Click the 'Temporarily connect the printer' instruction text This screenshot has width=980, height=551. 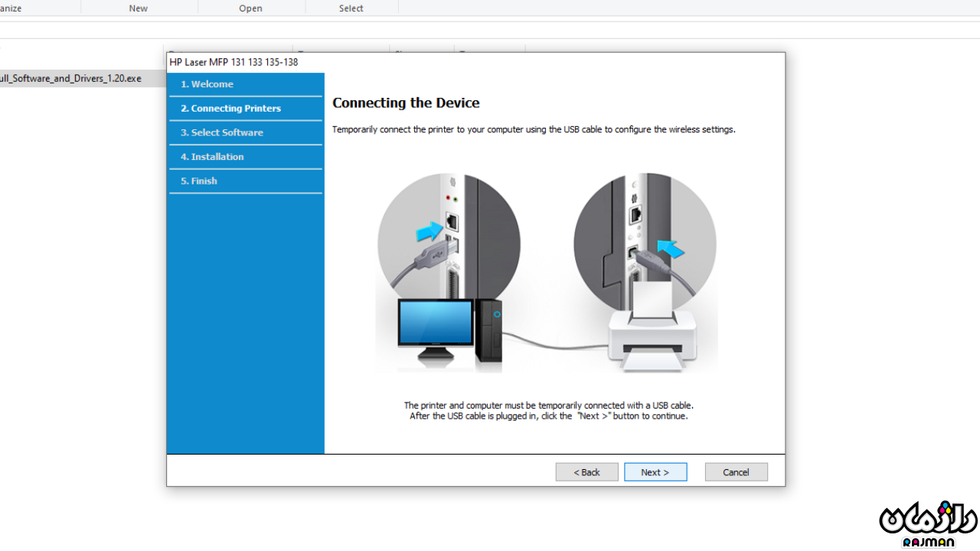point(534,129)
